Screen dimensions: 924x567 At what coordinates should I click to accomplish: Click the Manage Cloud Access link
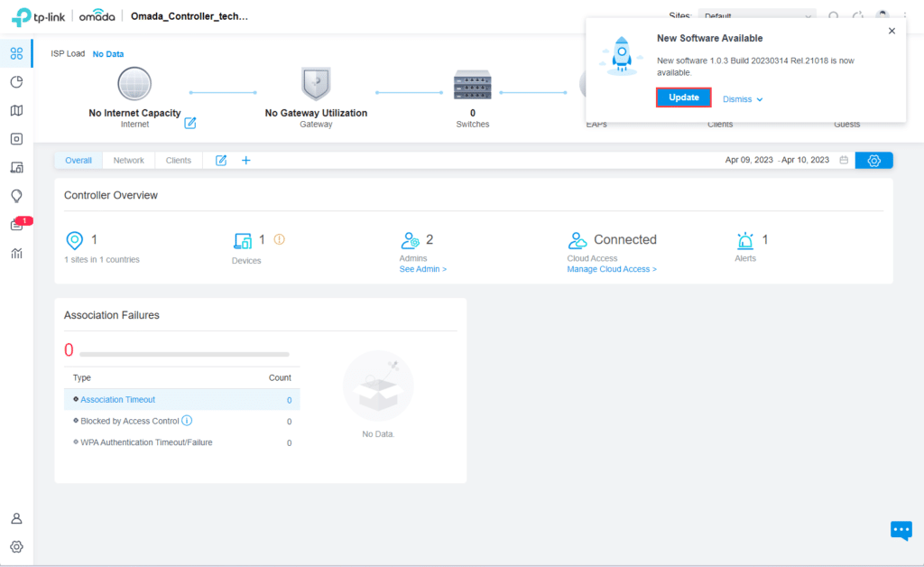[612, 269]
